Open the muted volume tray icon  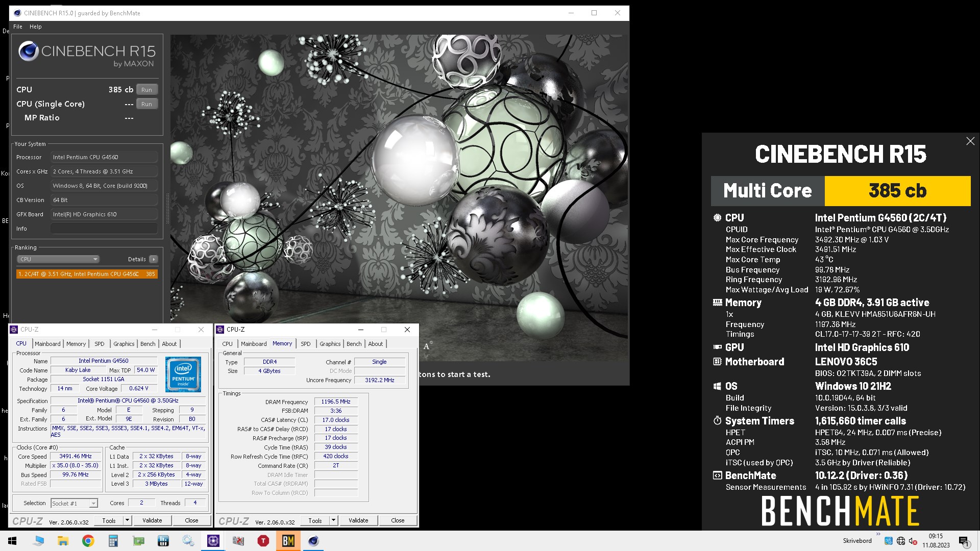913,541
